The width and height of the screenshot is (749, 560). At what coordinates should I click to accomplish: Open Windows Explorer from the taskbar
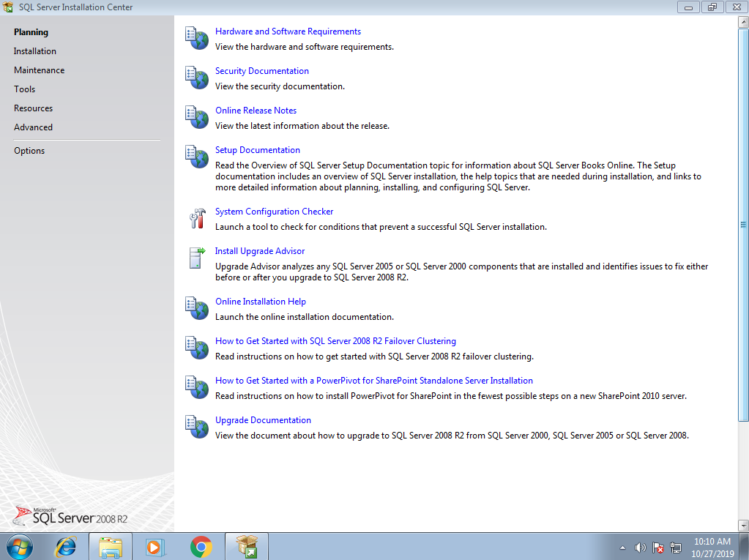coord(111,547)
